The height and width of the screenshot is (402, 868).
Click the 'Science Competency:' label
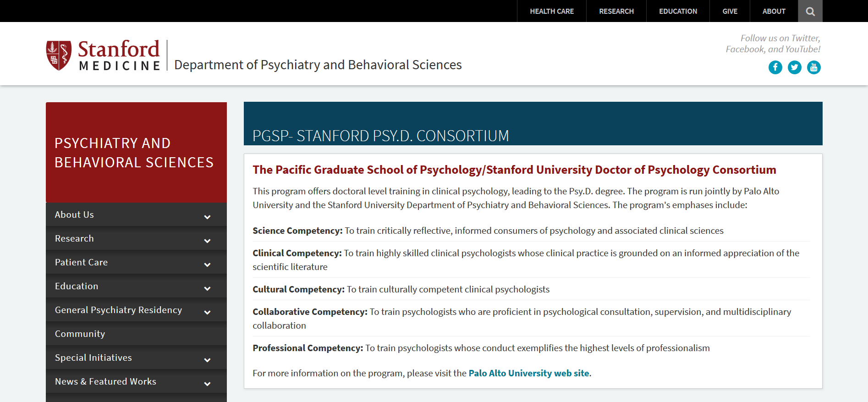pos(297,231)
